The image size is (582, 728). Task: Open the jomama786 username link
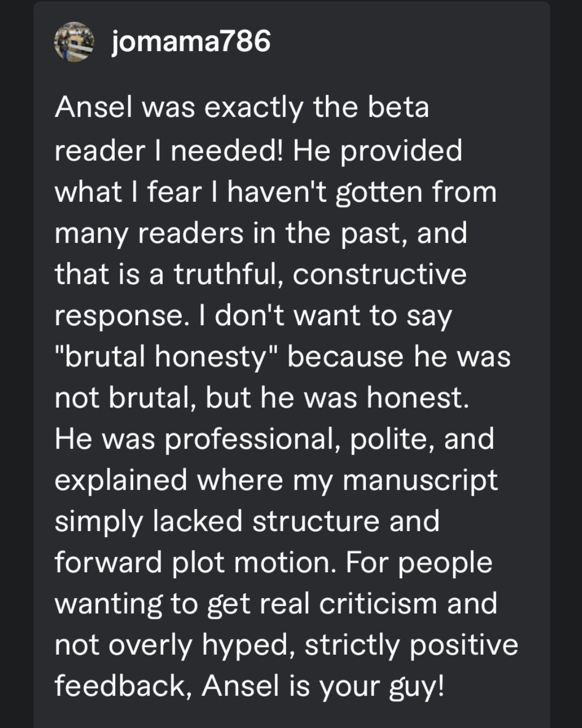(x=191, y=42)
